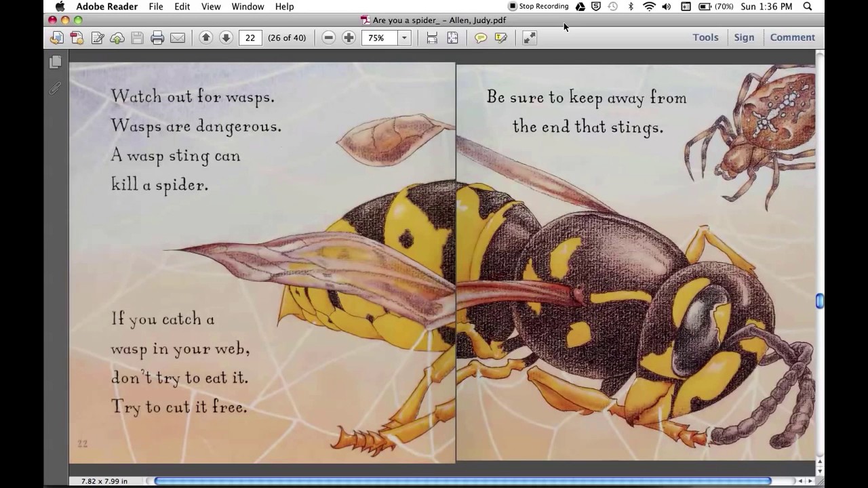
Task: Open the zoom level dropdown arrow
Action: click(405, 38)
